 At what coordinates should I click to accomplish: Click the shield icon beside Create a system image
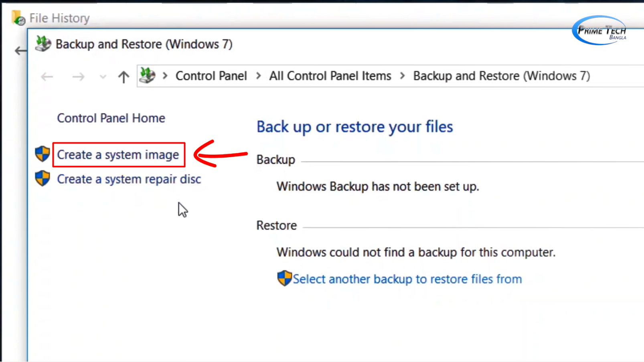[x=43, y=154]
